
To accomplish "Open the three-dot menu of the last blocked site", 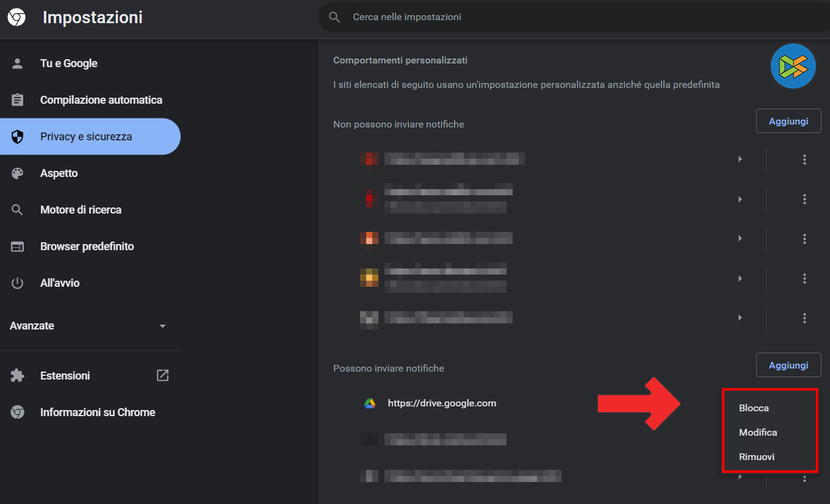I will pos(804,318).
